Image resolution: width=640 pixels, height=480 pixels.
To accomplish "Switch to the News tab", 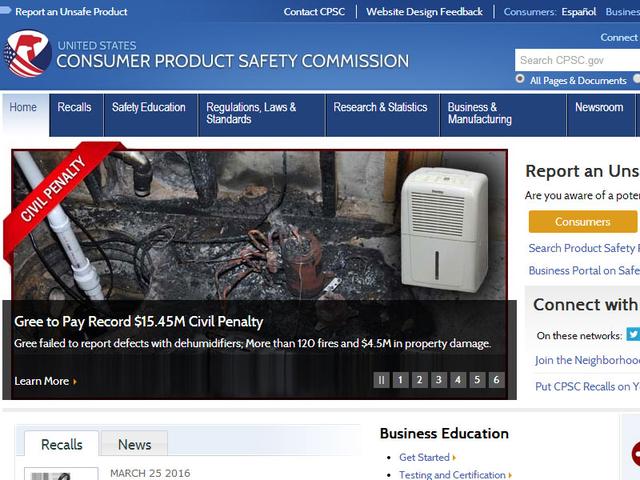I will [135, 445].
